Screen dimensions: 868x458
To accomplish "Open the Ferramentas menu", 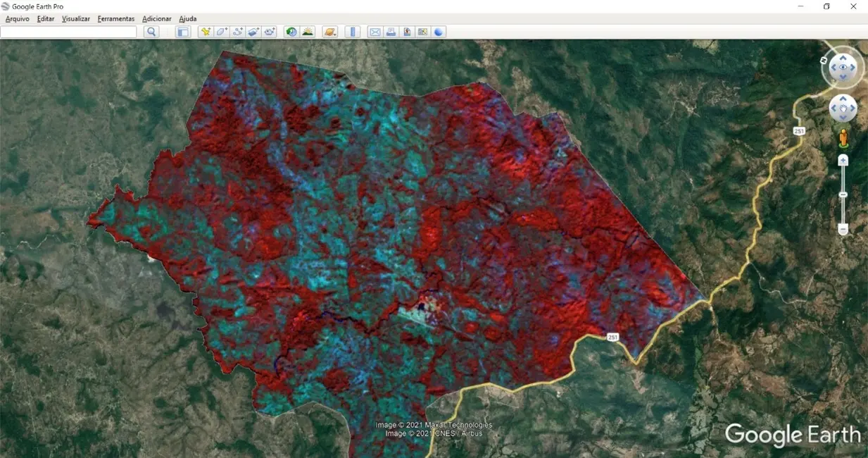I will [116, 19].
